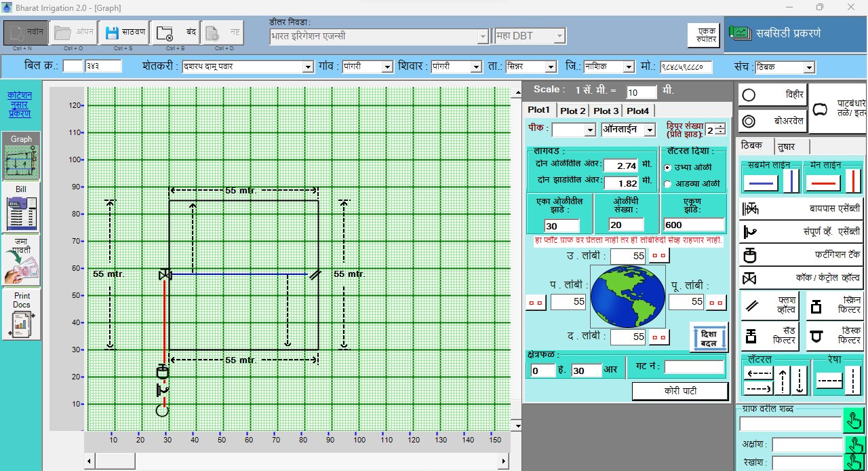
Task: Choose the Flush Valve (फ्लश व्हॉल्व) tool
Action: [x=769, y=306]
